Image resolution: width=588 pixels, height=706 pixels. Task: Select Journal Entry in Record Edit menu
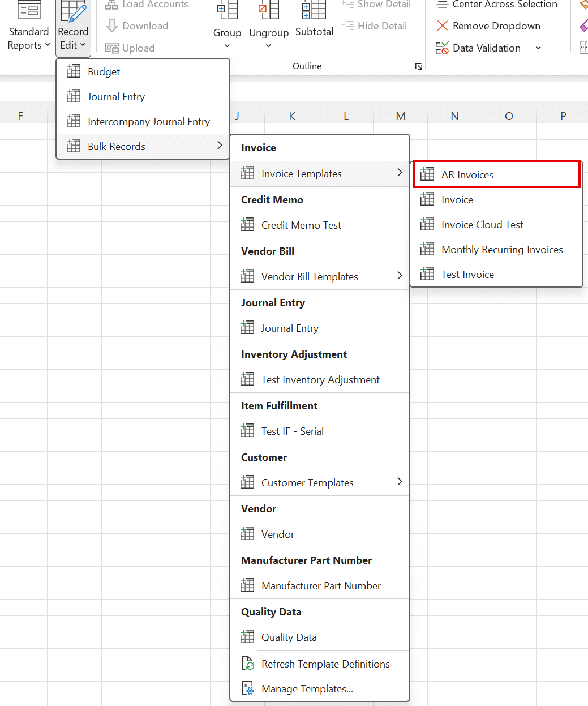143,96
